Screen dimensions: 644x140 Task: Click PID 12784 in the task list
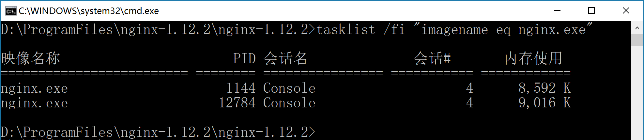237,103
